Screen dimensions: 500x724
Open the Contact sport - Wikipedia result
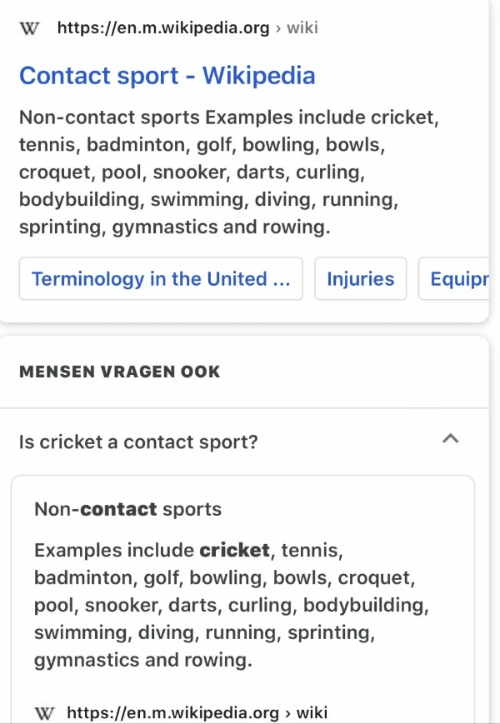coord(167,76)
